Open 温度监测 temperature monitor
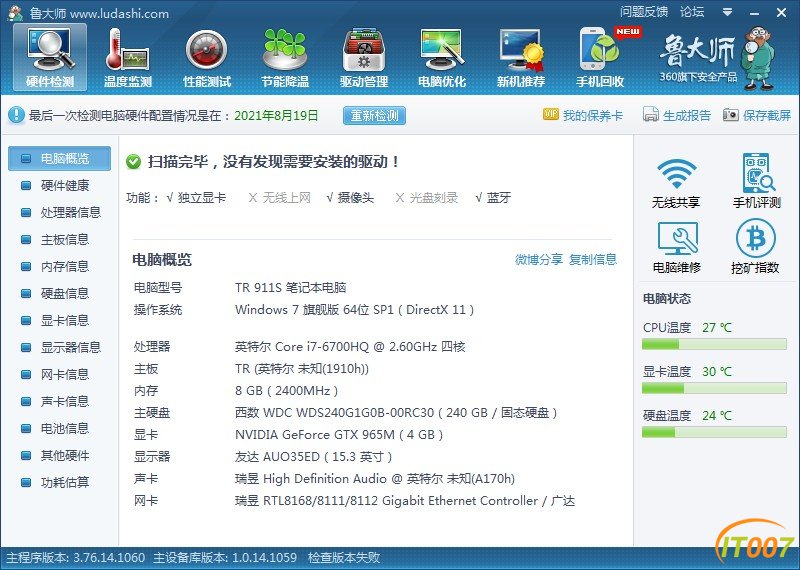 tap(128, 58)
